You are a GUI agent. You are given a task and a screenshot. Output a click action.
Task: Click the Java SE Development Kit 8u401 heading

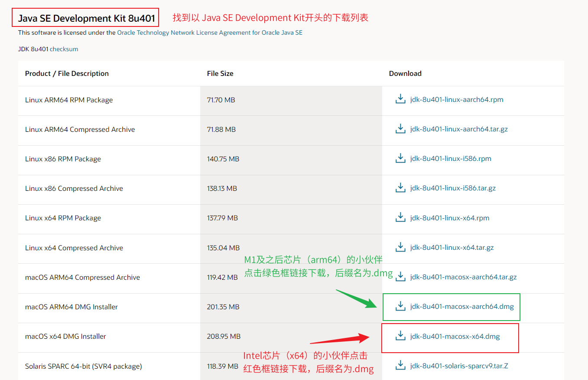point(86,18)
